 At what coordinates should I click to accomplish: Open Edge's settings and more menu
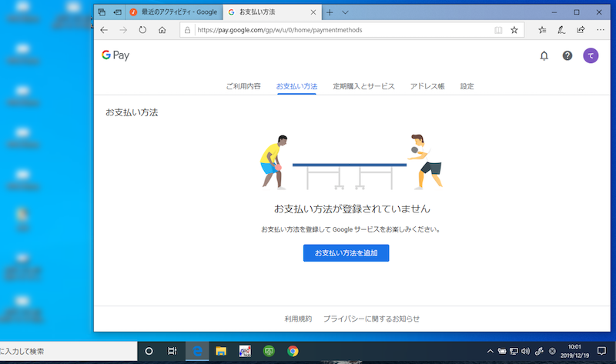tap(599, 31)
